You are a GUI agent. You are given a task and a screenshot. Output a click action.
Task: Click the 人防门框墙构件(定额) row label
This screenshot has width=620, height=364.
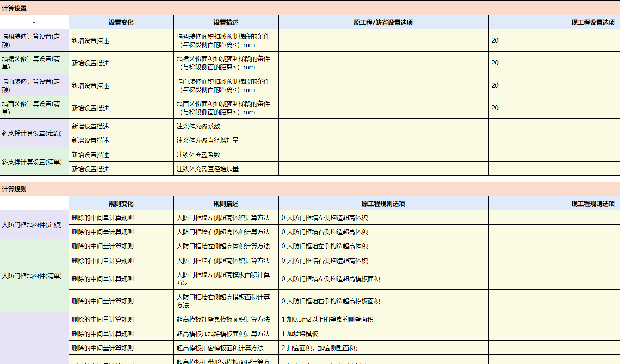click(x=34, y=225)
